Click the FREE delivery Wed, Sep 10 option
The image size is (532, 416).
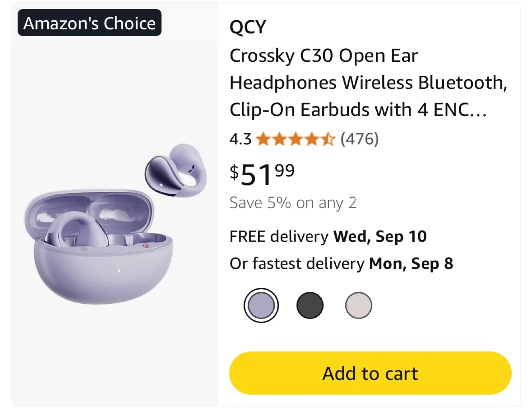pos(328,236)
